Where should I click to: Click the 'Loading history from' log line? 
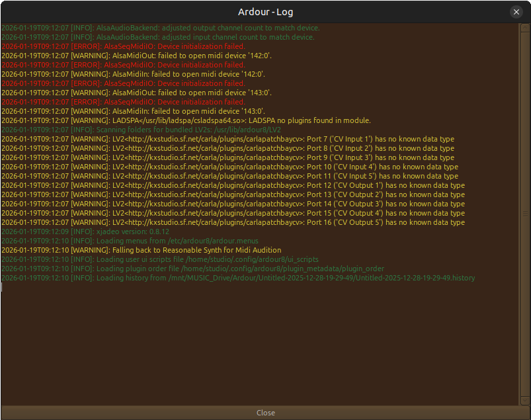[x=238, y=278]
